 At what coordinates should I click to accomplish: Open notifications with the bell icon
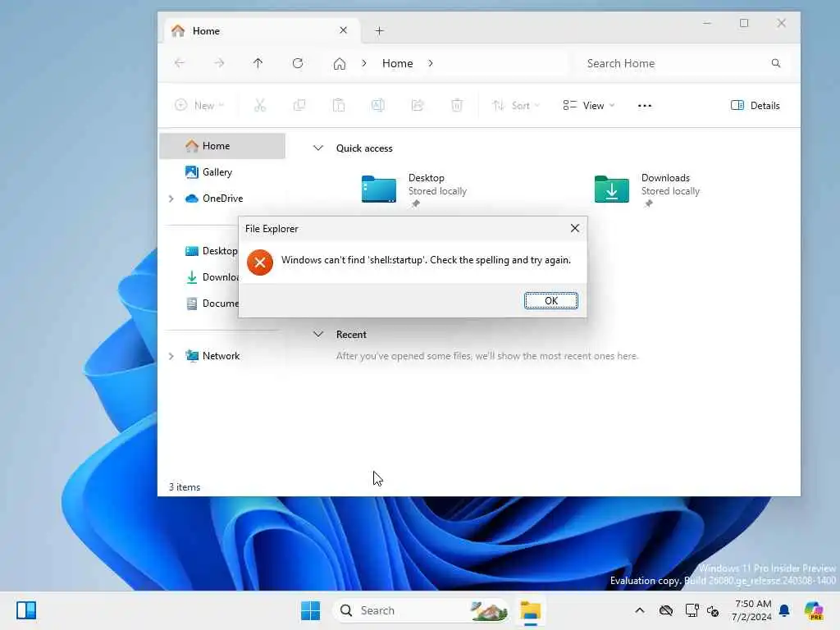point(784,610)
